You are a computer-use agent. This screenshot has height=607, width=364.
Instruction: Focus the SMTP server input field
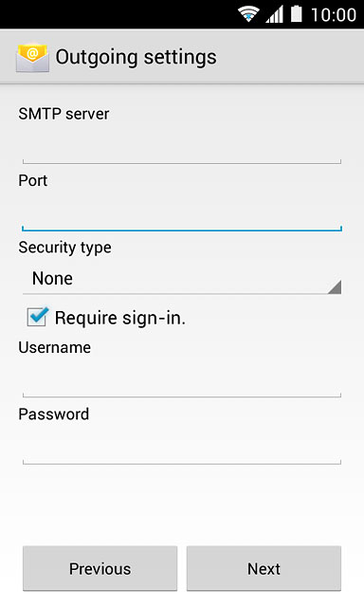click(x=182, y=149)
